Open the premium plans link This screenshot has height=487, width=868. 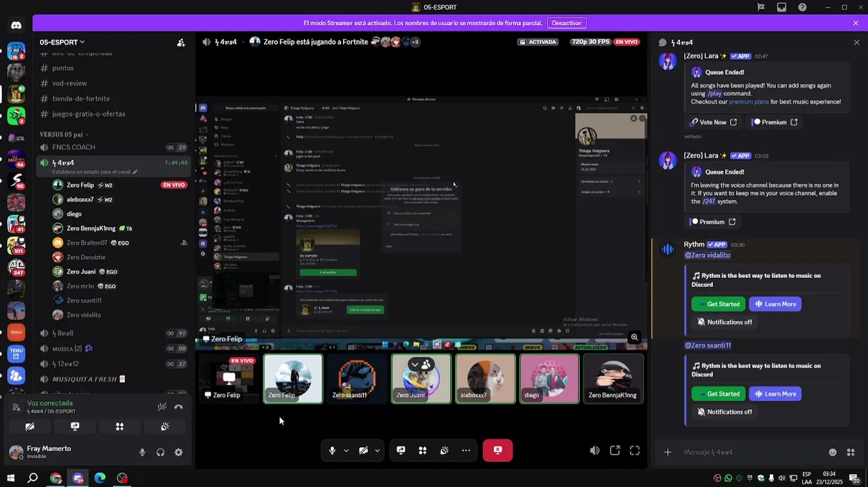[x=749, y=101]
